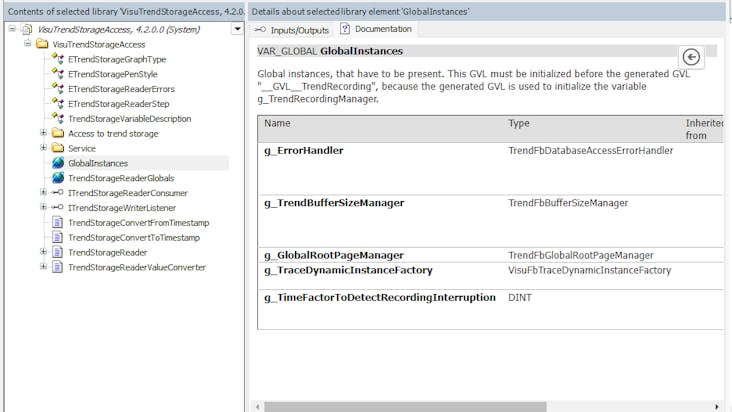Expand the ITrendStorageWriterListener node

pos(43,208)
